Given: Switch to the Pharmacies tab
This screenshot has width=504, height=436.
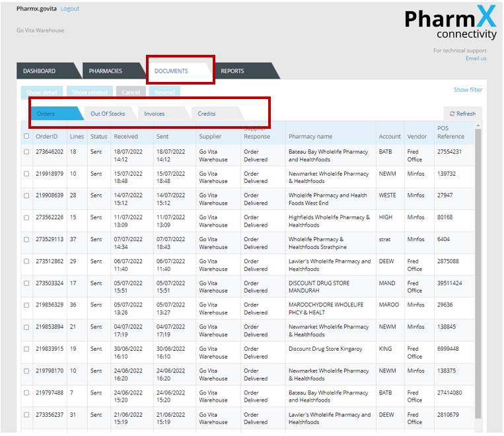Looking at the screenshot, I should click(106, 71).
